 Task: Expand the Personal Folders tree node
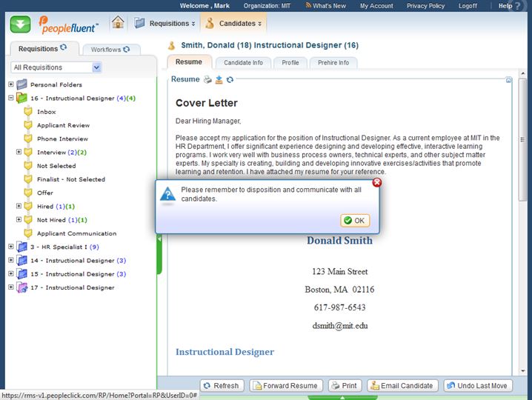point(11,84)
